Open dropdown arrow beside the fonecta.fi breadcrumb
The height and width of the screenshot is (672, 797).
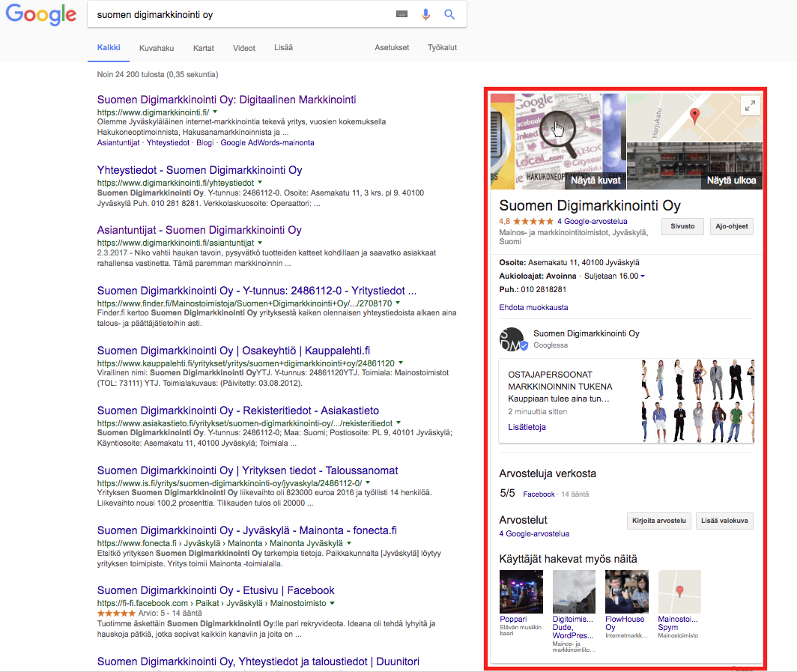(x=349, y=543)
